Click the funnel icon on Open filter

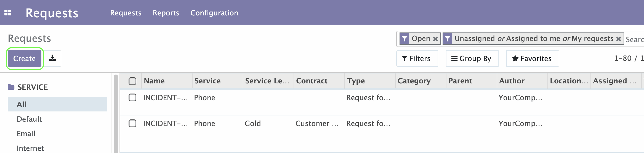coord(404,39)
